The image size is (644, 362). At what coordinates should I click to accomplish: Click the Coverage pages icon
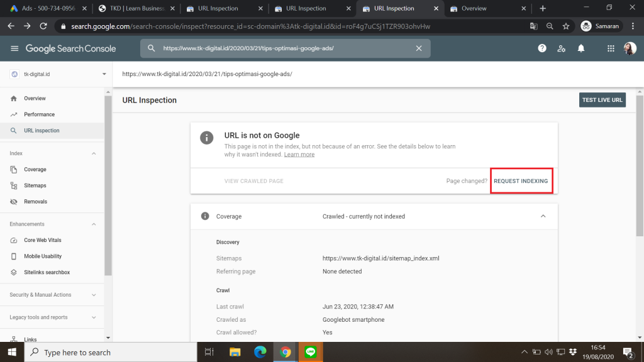tap(14, 170)
